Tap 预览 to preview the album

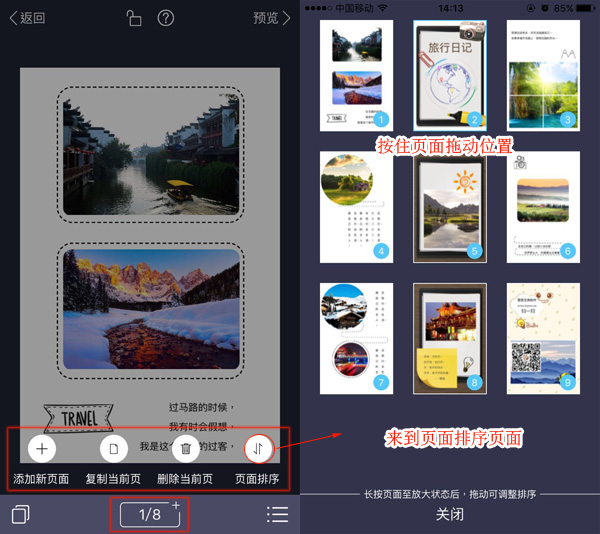click(272, 18)
